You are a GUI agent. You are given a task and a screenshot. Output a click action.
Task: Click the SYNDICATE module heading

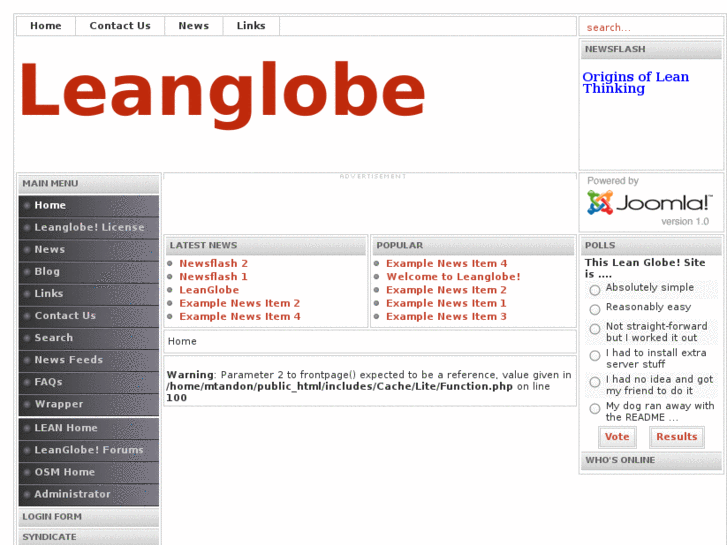tap(89, 537)
